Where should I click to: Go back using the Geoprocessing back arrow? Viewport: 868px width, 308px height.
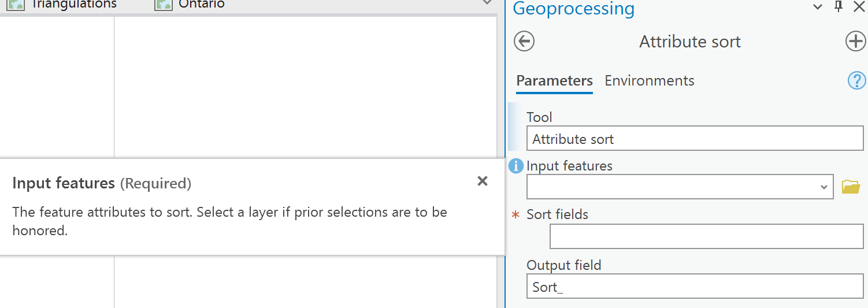point(524,42)
